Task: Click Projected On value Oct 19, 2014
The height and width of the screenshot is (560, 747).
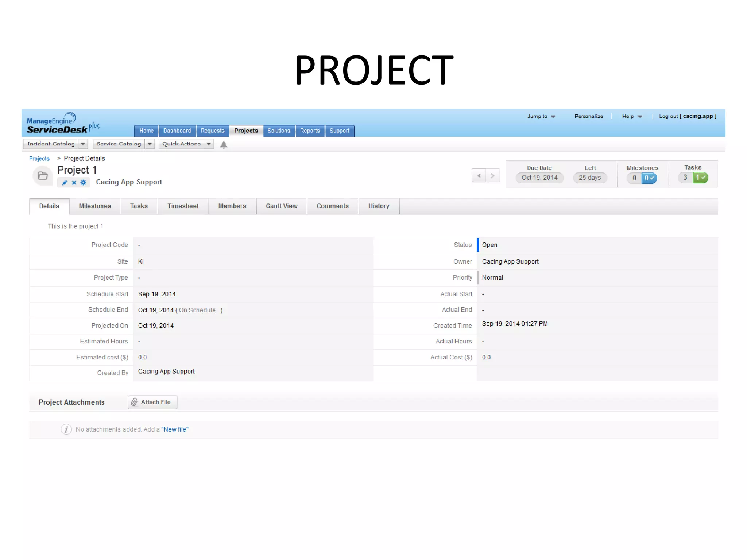Action: (156, 326)
